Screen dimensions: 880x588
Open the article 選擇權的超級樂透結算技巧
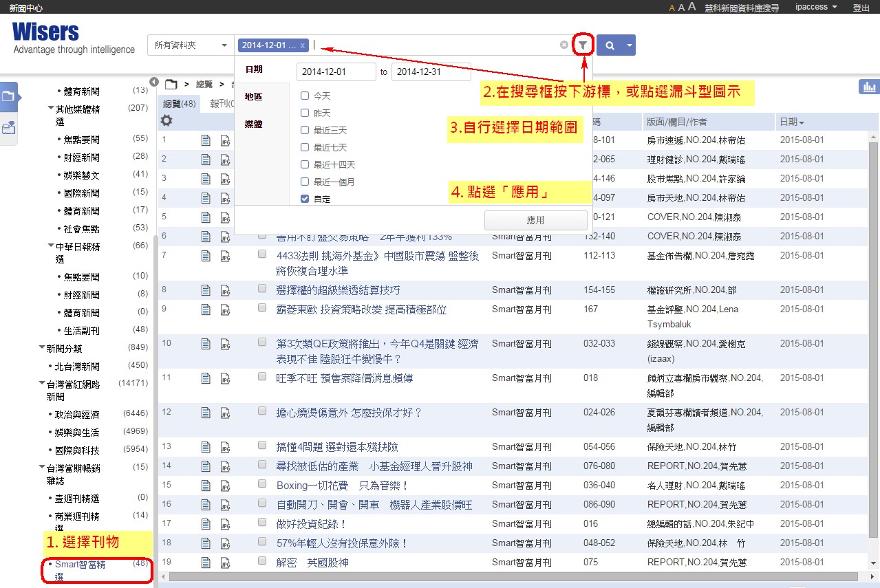tap(338, 290)
